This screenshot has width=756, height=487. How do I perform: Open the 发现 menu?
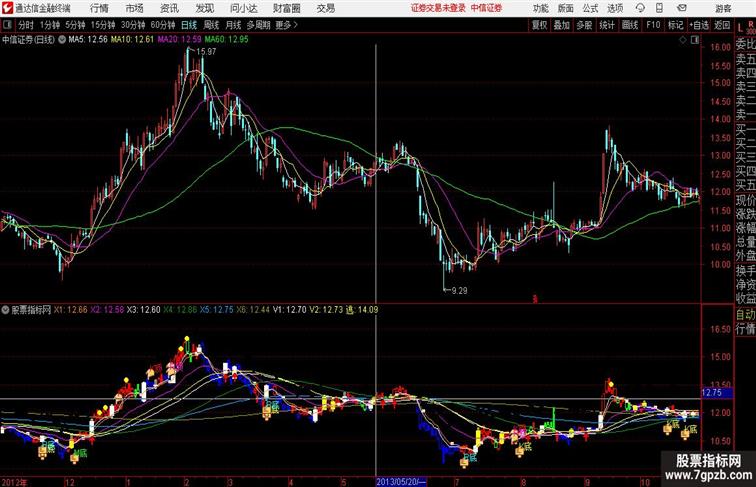tap(204, 8)
